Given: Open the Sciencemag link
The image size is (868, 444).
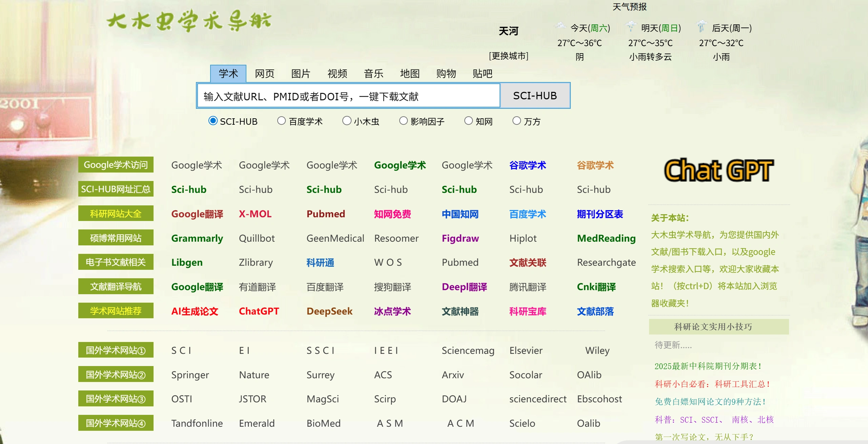Looking at the screenshot, I should [x=468, y=350].
